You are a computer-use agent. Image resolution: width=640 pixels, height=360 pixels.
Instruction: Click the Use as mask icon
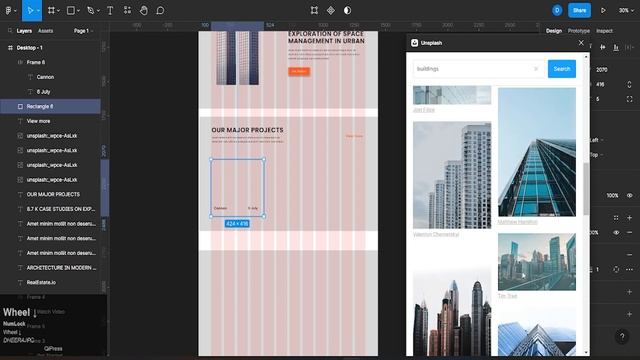coord(347,11)
